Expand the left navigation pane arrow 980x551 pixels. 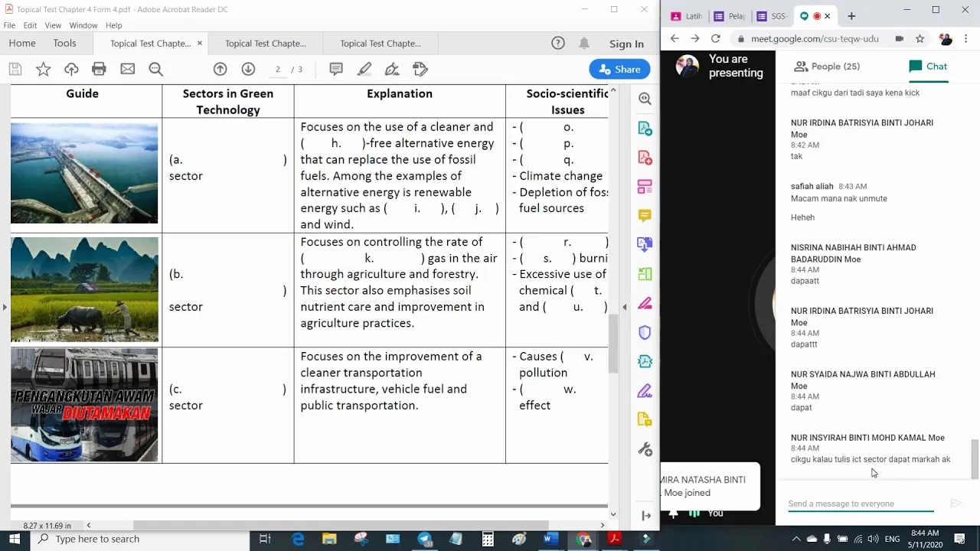click(x=5, y=307)
